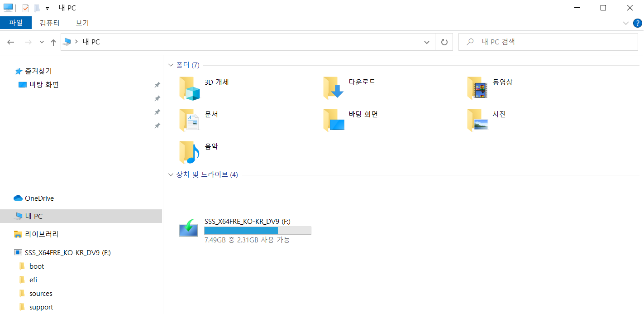Click the 7.49GB 중 2.31GB 사용 가능 text
Screen dimensions: 644x314
[247, 240]
